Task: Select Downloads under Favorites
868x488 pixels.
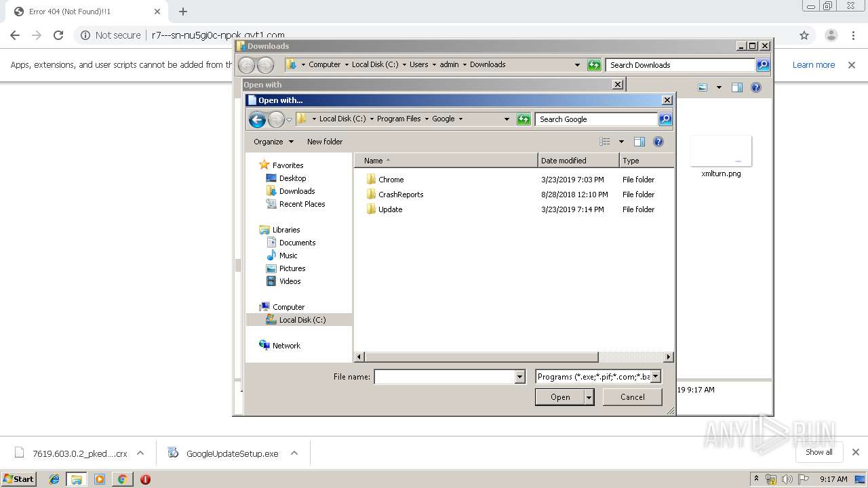Action: click(x=297, y=191)
